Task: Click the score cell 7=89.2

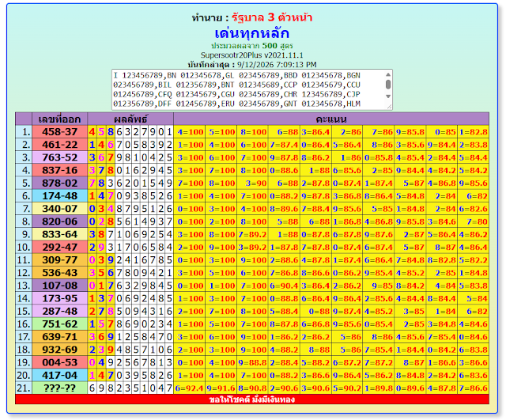Action: [253, 234]
